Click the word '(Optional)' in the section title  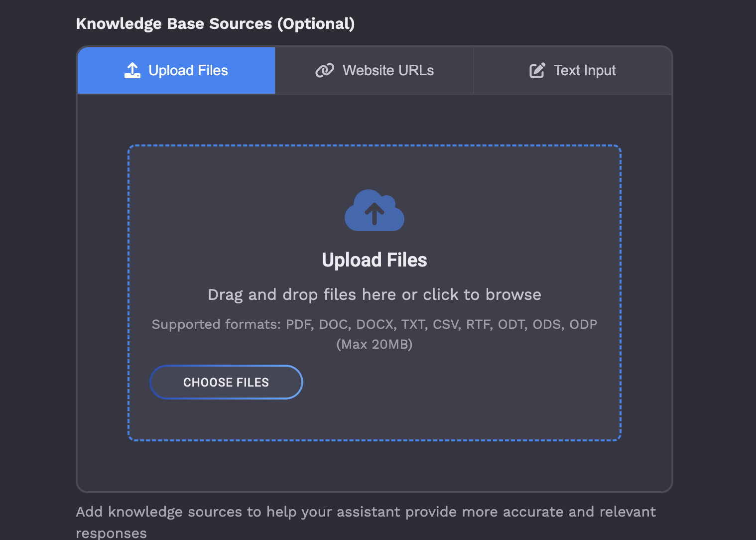pos(316,23)
